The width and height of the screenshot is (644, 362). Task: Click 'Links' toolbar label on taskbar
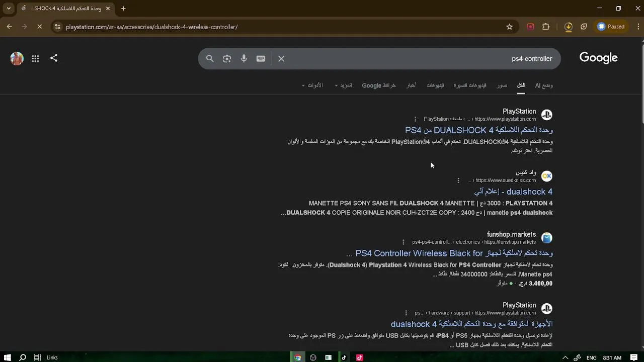coord(52,357)
